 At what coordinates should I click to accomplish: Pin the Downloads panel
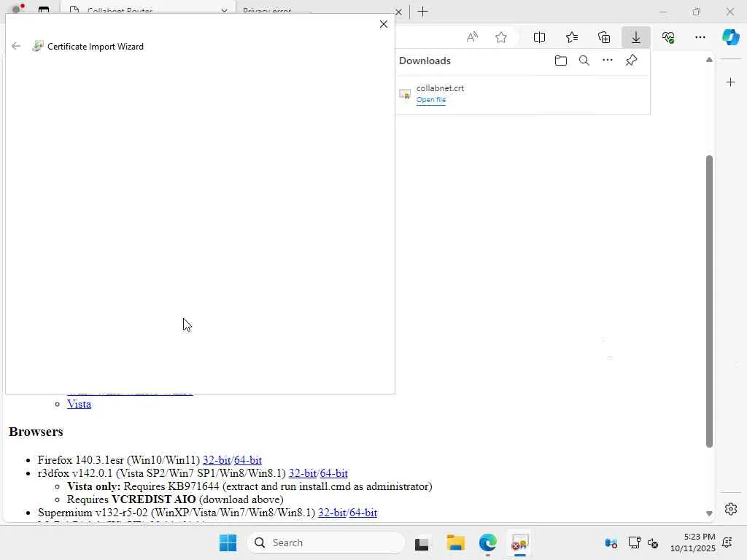tap(631, 61)
